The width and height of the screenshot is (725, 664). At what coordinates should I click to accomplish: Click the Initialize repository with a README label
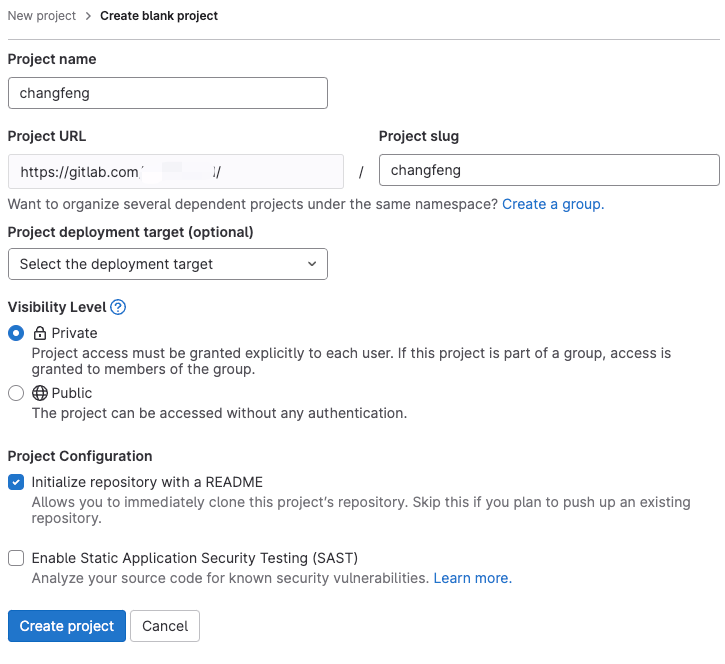[147, 482]
